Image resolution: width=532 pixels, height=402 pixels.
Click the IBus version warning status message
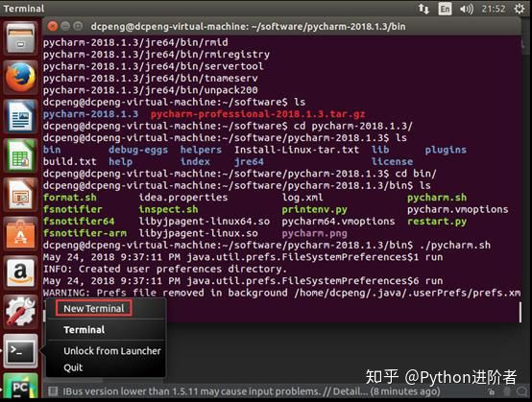252,391
